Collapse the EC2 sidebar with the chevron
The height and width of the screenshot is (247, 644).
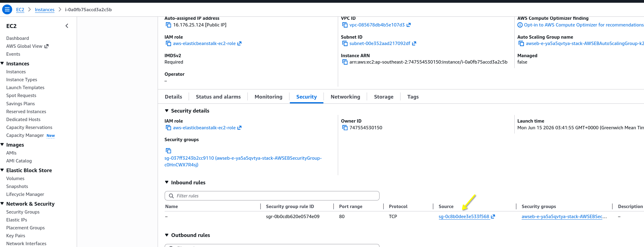click(67, 26)
